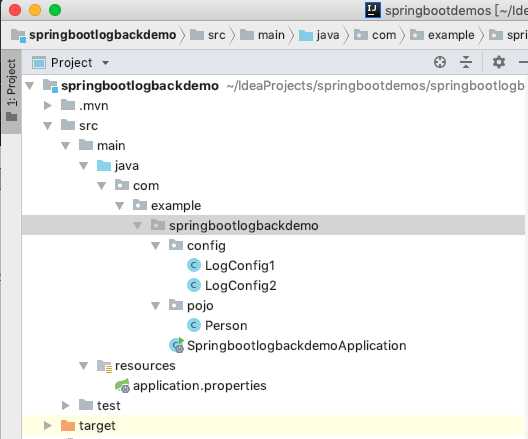Click the test folder name
The image size is (528, 439).
(108, 405)
